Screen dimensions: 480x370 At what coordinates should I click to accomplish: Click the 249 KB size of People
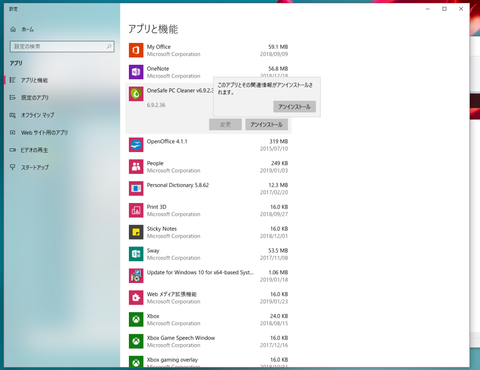pos(279,163)
